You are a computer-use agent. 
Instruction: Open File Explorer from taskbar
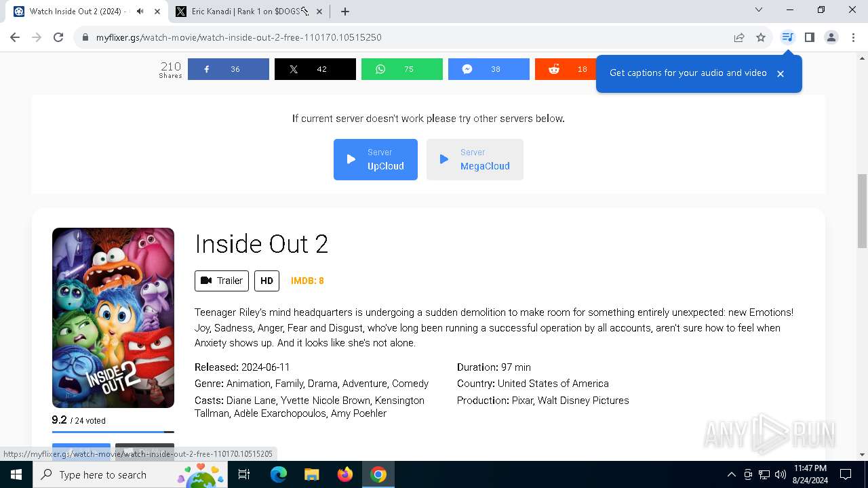[x=311, y=474]
